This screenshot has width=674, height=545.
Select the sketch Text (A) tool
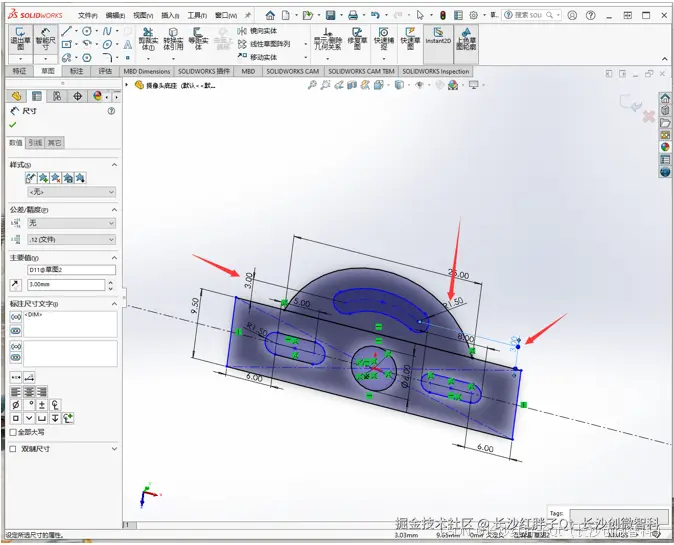pos(128,44)
